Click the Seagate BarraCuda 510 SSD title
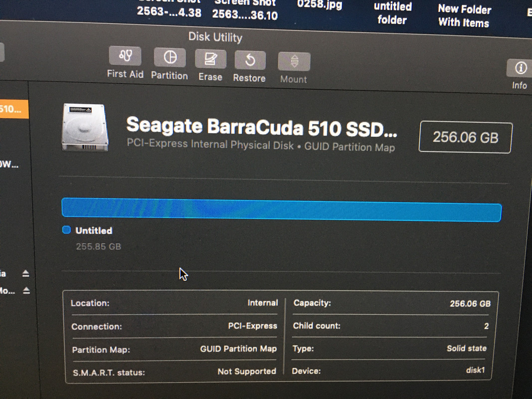This screenshot has height=399, width=532. 262,127
